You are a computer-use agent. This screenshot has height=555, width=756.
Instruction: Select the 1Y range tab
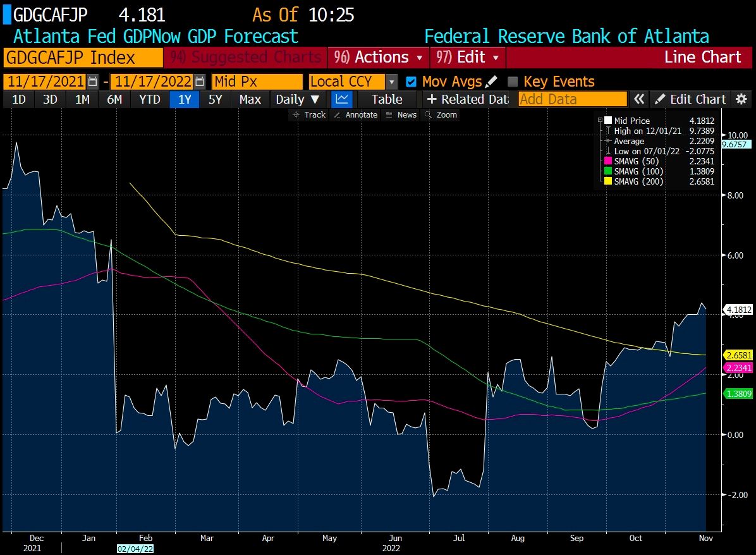click(x=185, y=99)
